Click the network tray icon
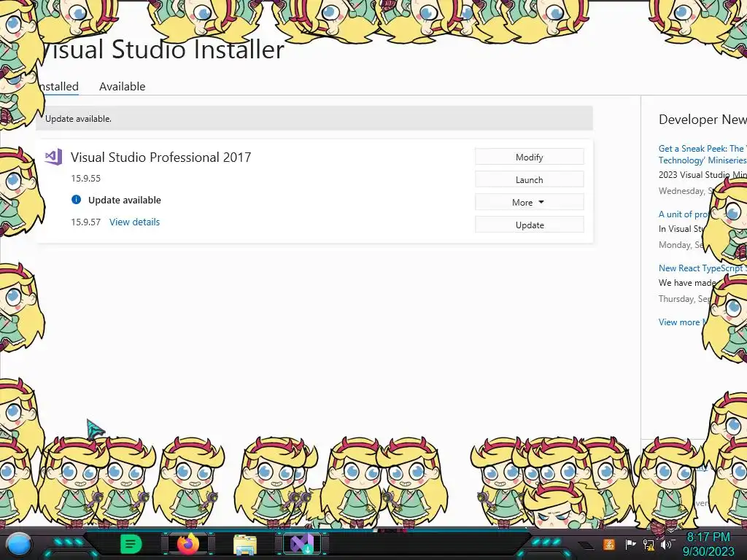 click(x=649, y=545)
